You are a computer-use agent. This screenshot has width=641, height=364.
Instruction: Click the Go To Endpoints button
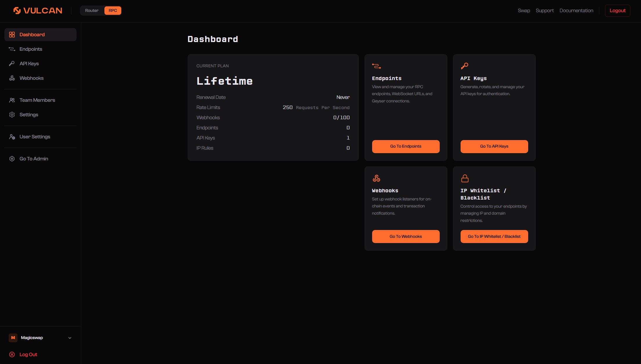tap(406, 146)
